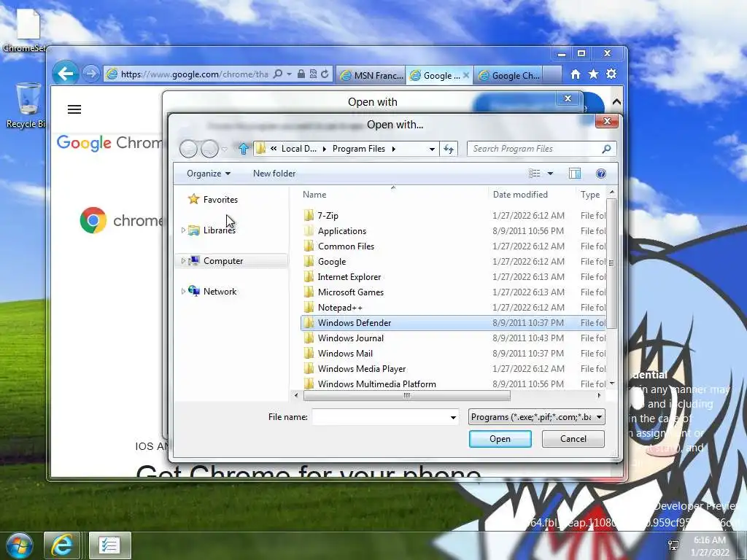Click the Home icon in Internet Explorer

[x=576, y=74]
